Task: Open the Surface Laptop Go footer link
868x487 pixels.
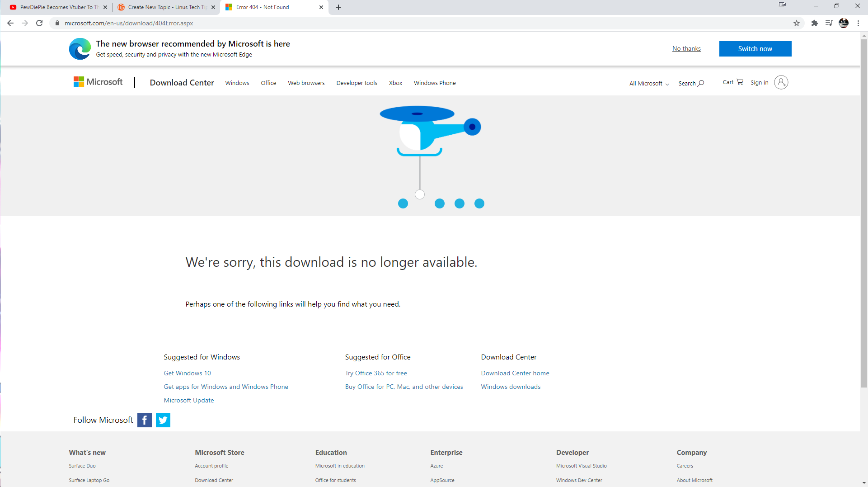Action: point(89,480)
